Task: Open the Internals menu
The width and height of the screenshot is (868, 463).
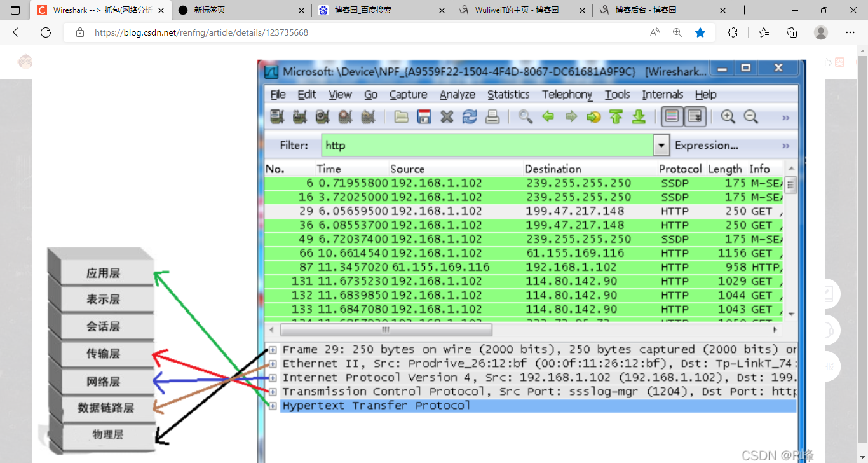Action: click(x=662, y=94)
